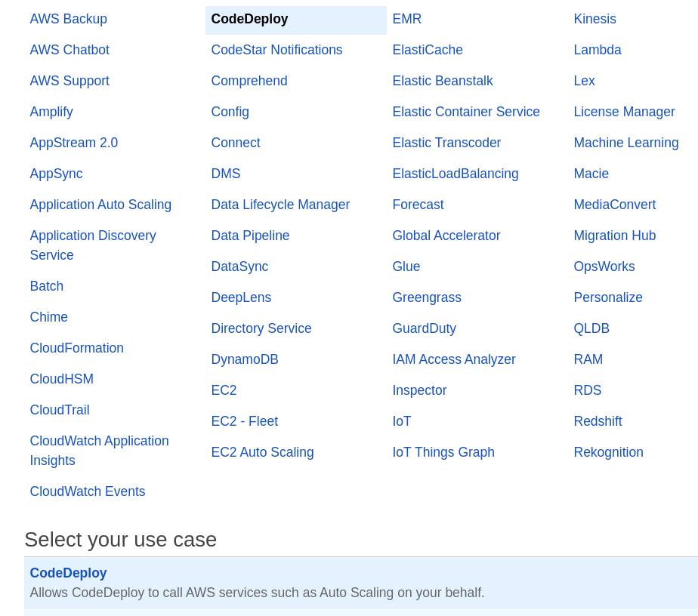This screenshot has width=698, height=616.
Task: Select OpsWorks from services
Action: point(604,266)
